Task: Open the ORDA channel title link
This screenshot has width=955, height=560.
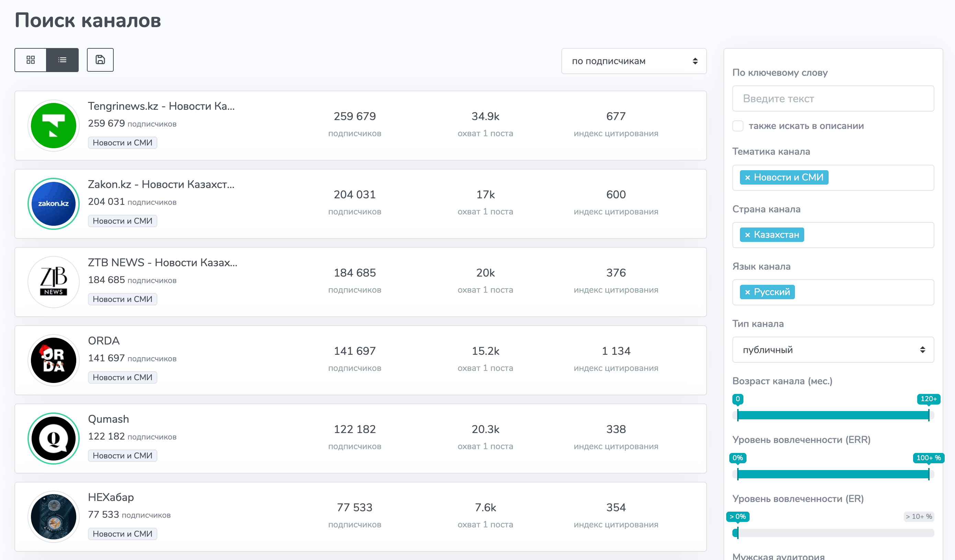Action: pyautogui.click(x=104, y=341)
